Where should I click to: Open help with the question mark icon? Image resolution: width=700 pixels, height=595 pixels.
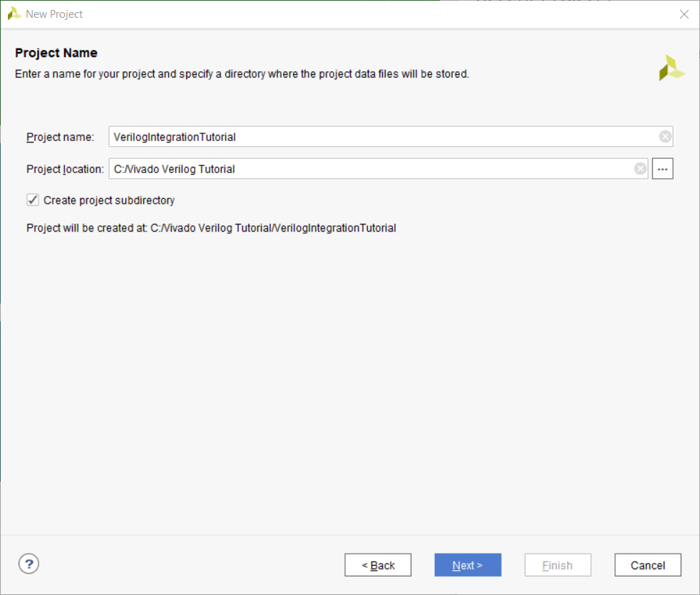[29, 564]
